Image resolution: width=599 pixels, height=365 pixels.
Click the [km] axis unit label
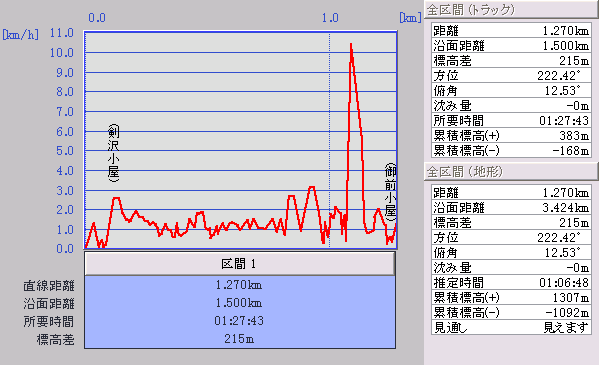[410, 18]
